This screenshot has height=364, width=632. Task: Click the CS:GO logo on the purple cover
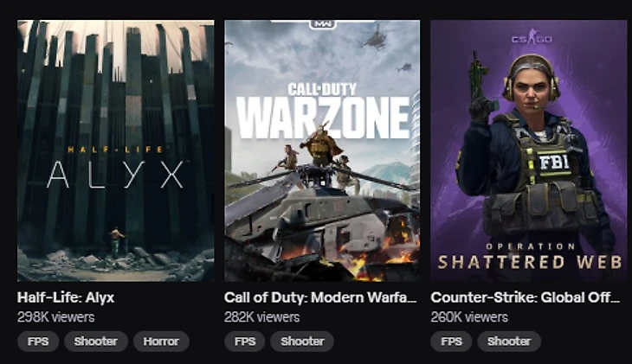pyautogui.click(x=532, y=36)
